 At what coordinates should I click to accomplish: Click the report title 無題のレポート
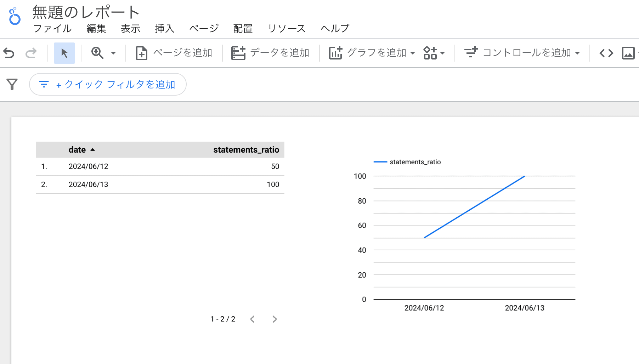86,12
